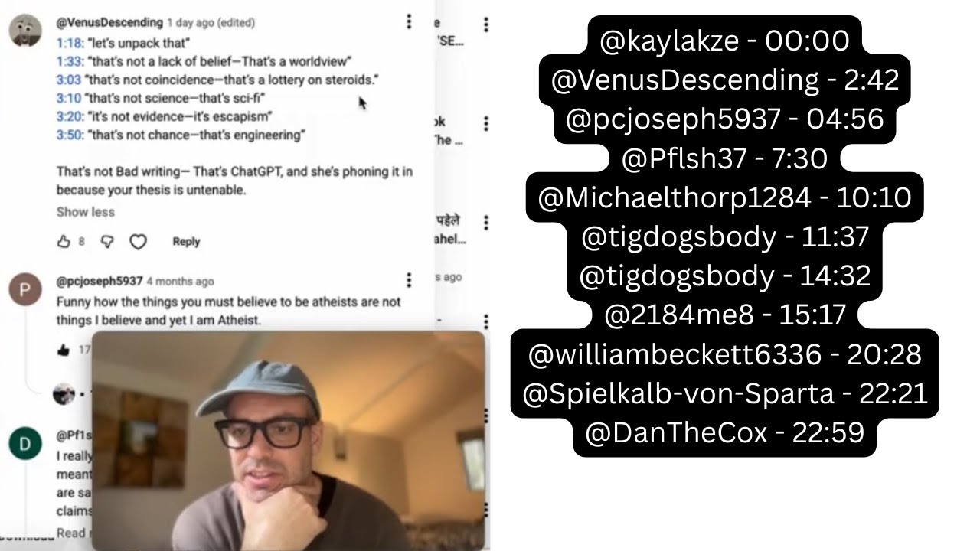Open pcjoseph5937 comment three-dot menu

click(409, 281)
